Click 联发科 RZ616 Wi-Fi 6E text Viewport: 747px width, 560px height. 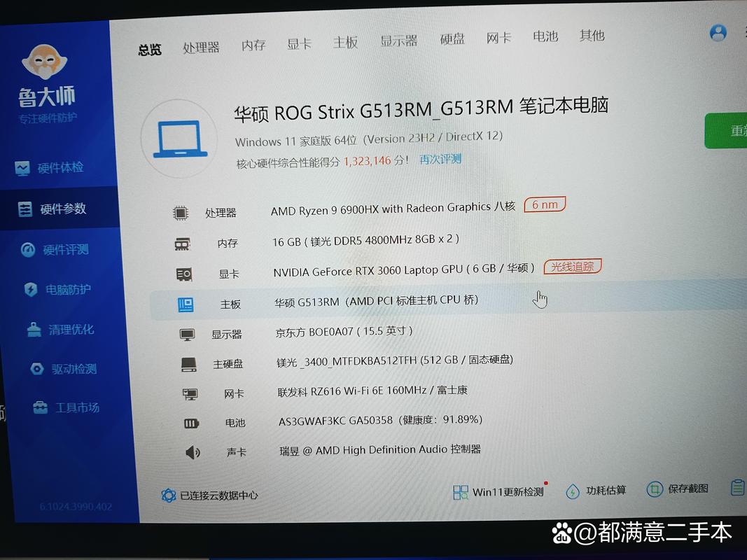[x=372, y=391]
